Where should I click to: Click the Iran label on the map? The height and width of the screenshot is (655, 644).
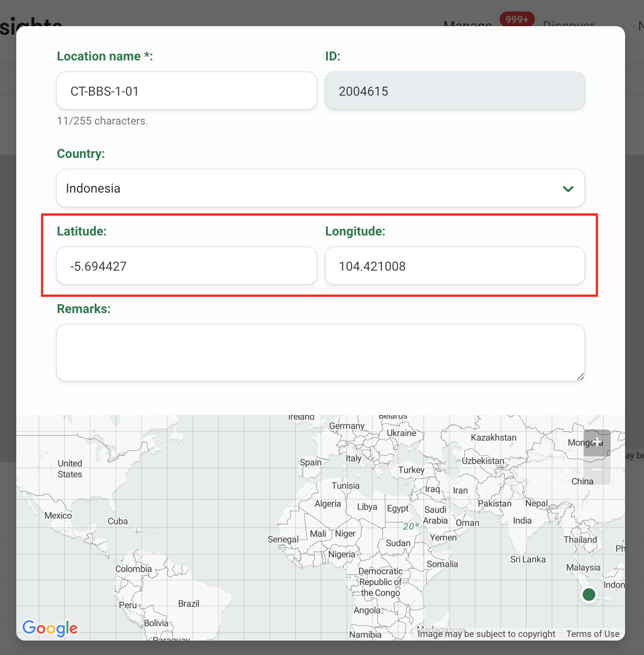tap(460, 490)
